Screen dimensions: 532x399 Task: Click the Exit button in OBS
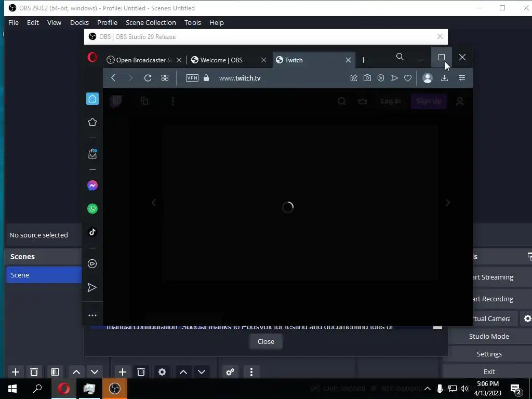(x=489, y=371)
